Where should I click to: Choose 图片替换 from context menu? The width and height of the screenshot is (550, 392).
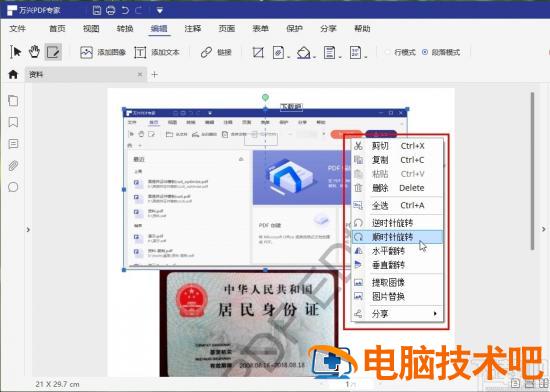coord(397,297)
